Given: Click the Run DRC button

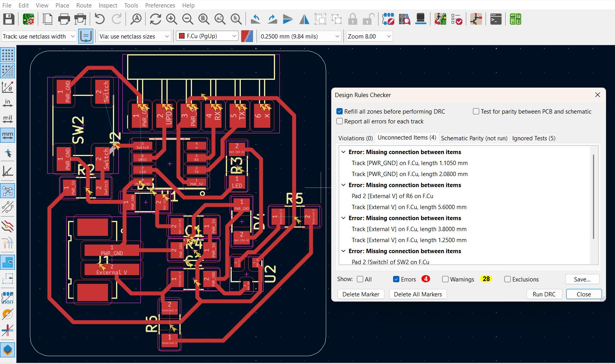Looking at the screenshot, I should tap(544, 294).
